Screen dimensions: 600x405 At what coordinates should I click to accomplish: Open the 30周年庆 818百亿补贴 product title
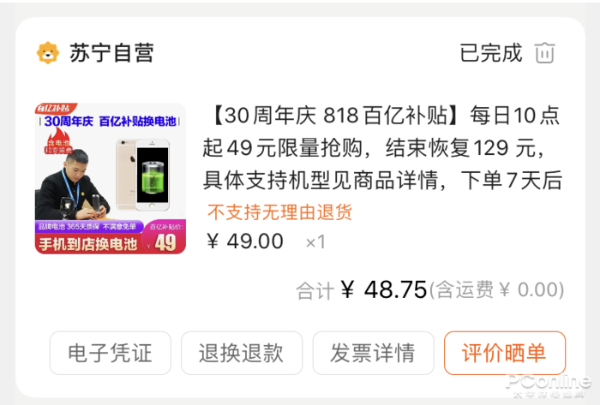coord(383,147)
